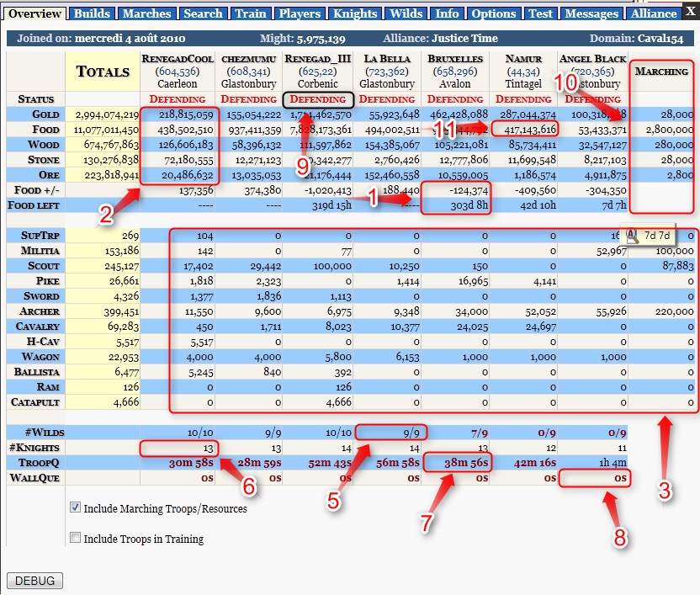Click the magnifier icon beside 7d 7d
The image size is (700, 595).
click(x=632, y=236)
